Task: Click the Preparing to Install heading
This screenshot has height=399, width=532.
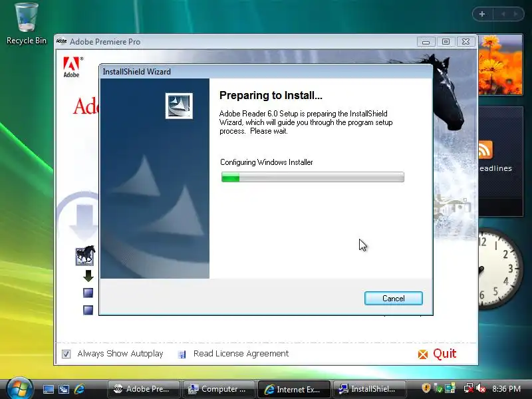Action: tap(271, 95)
